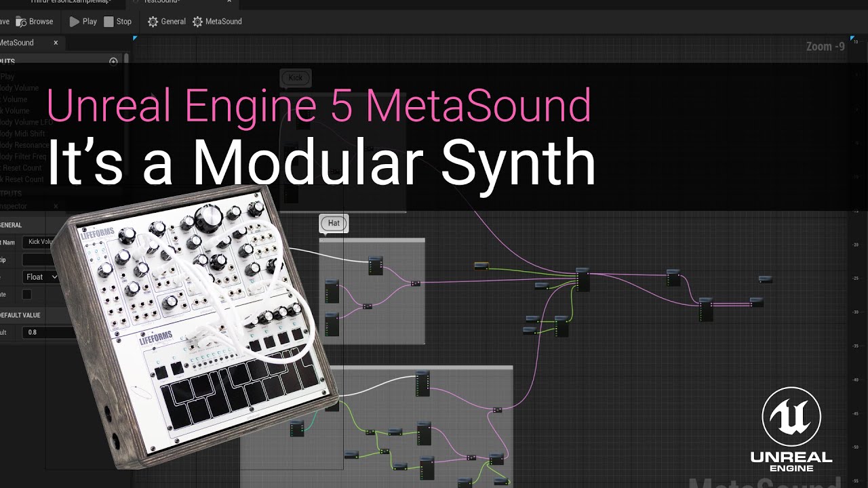Select the Kick comment label
868x488 pixels.
click(296, 78)
